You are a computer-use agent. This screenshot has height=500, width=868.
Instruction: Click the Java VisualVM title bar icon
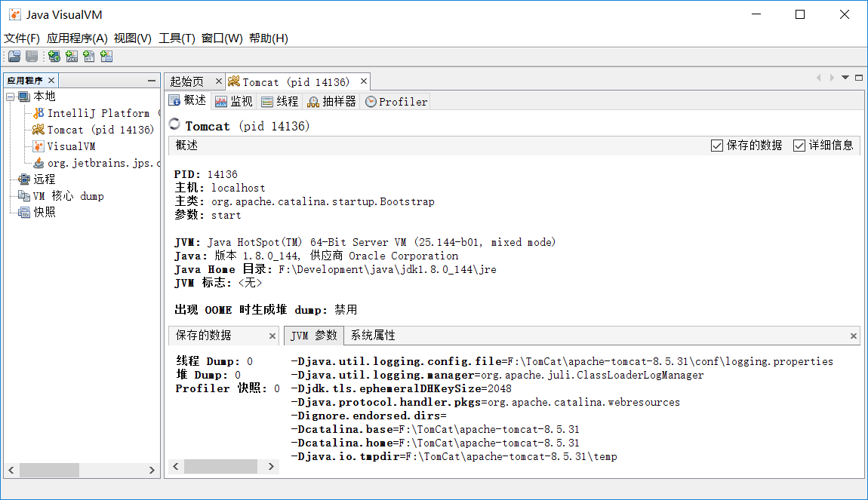pyautogui.click(x=14, y=14)
